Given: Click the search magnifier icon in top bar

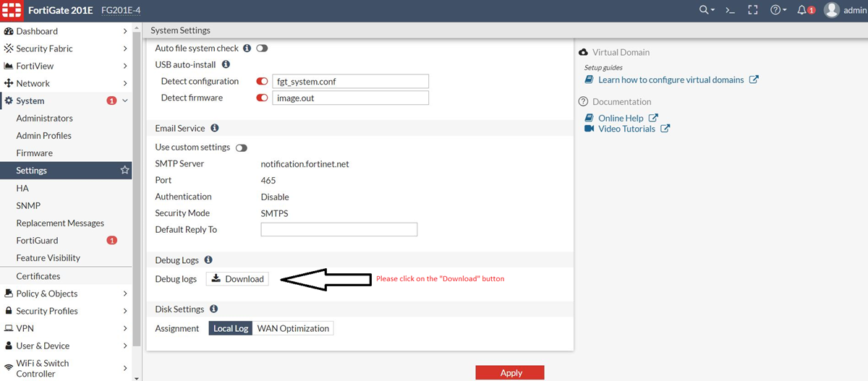Looking at the screenshot, I should pyautogui.click(x=705, y=10).
